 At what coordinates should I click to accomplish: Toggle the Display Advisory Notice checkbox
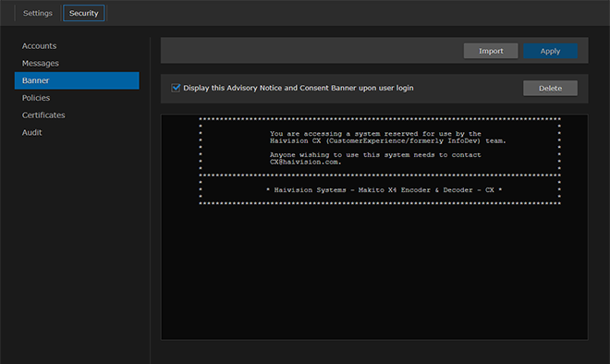point(176,88)
